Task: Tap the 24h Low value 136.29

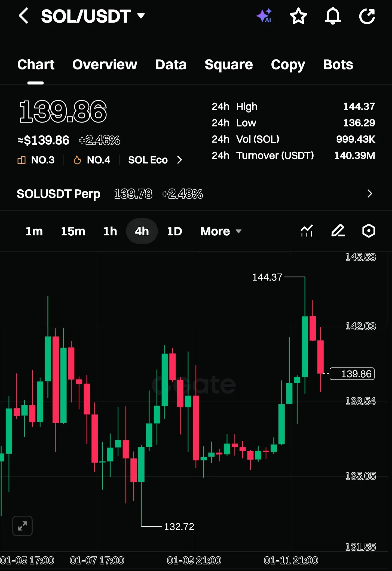Action: (359, 123)
